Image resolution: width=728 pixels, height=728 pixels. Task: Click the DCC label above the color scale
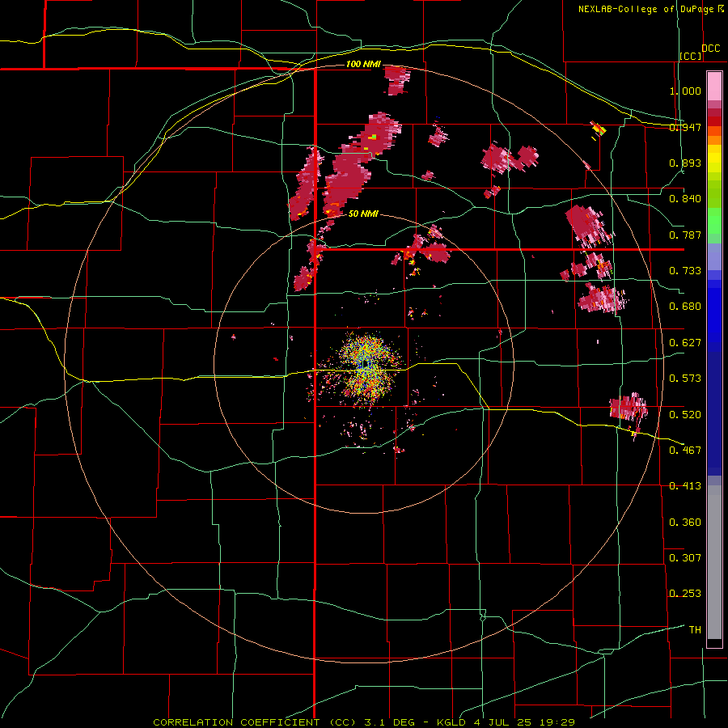pos(710,49)
